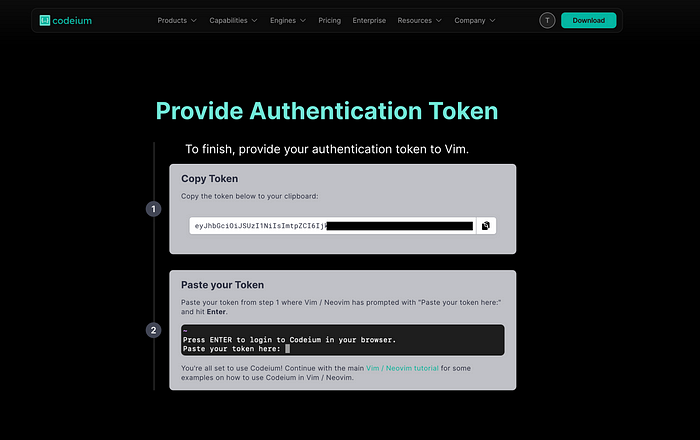Click the terminal prompt box

[x=342, y=340]
